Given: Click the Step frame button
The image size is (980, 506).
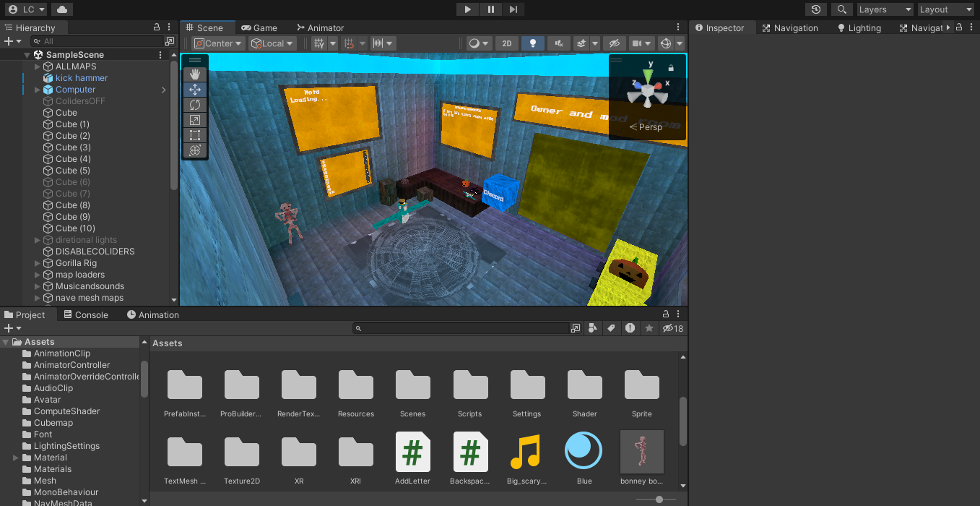Looking at the screenshot, I should (x=513, y=9).
